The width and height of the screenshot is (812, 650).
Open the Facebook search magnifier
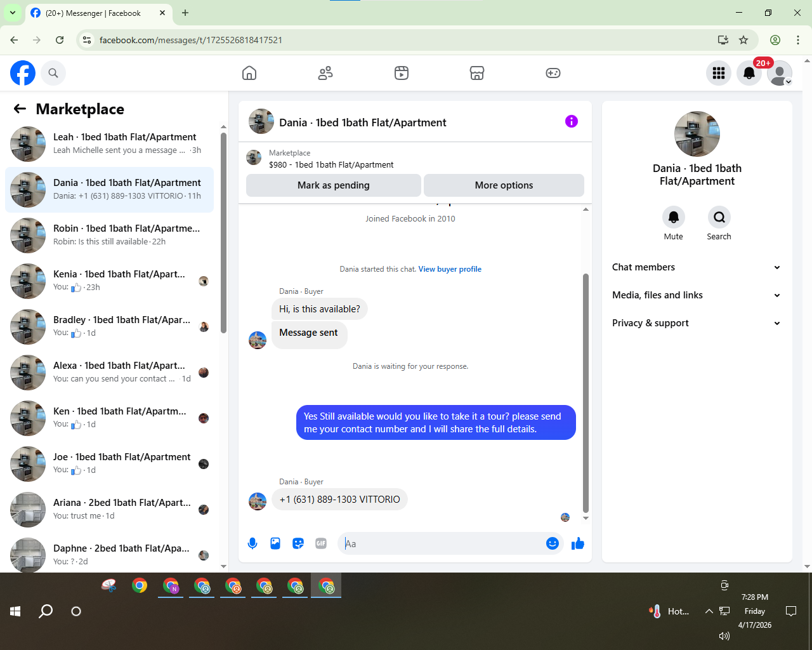(53, 73)
